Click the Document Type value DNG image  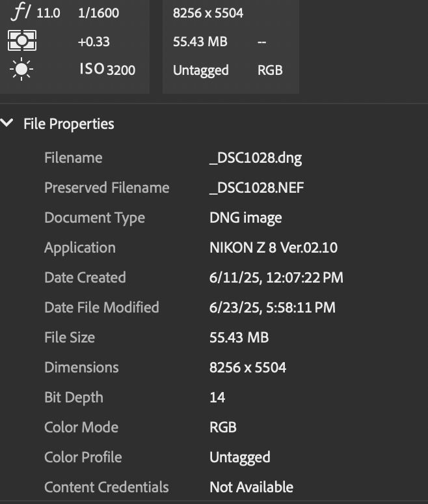[x=245, y=218]
